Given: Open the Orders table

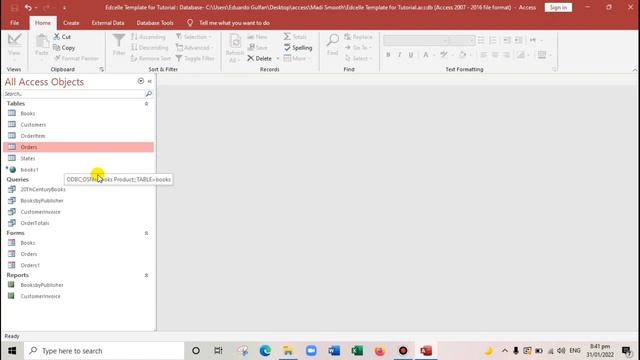Looking at the screenshot, I should (78, 147).
